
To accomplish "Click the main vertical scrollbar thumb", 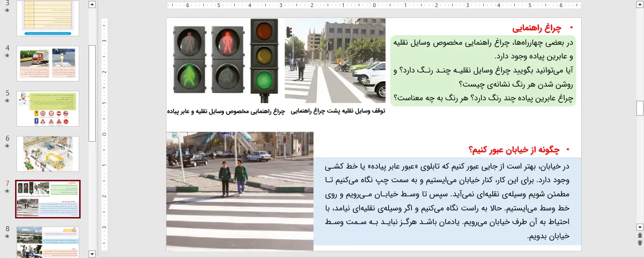I will (x=640, y=108).
